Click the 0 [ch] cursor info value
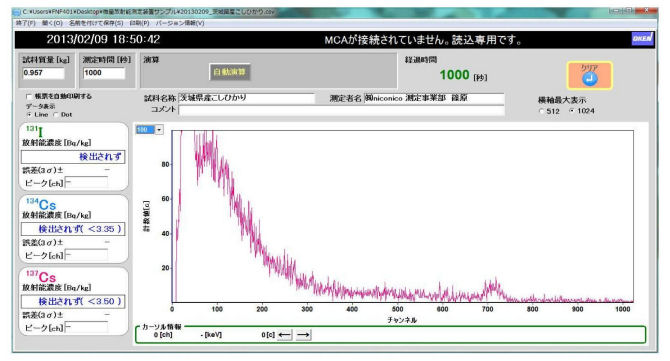This screenshot has height=361, width=670. coord(163,335)
